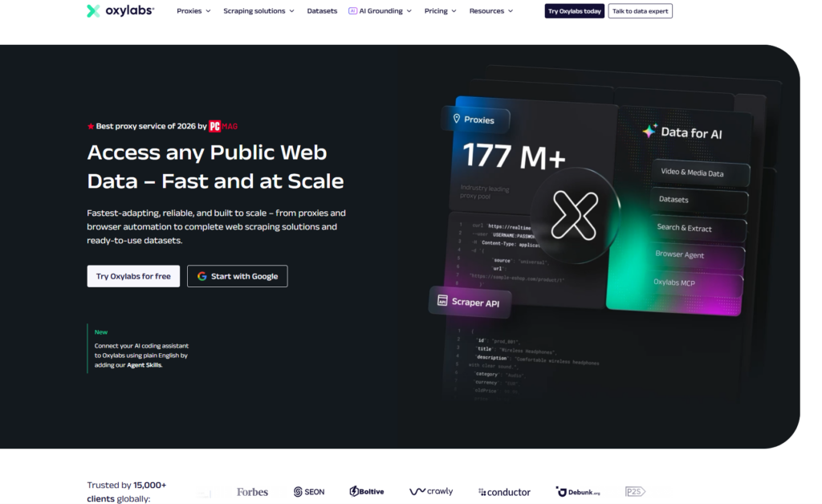The width and height of the screenshot is (822, 504).
Task: Open the Agent Skills link
Action: 144,365
